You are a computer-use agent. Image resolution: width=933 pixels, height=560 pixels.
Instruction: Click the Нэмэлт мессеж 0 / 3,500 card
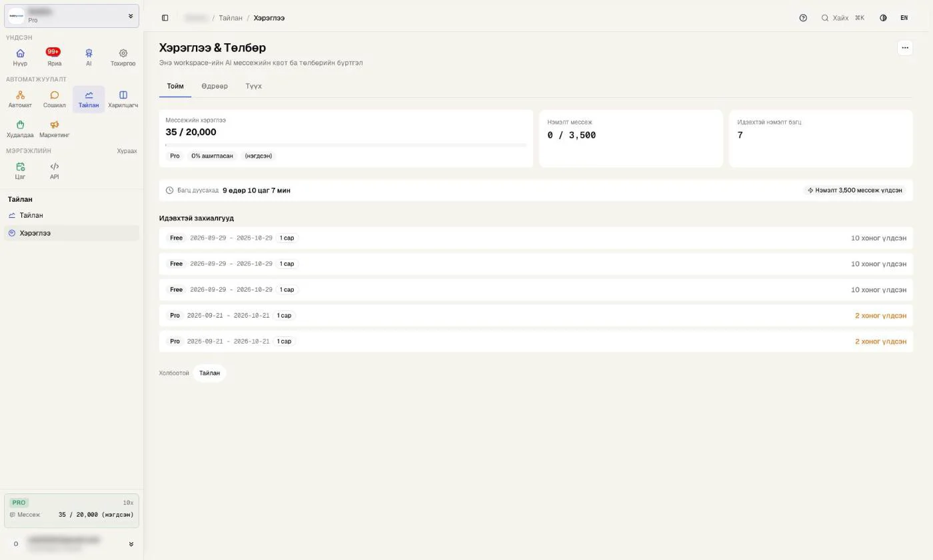pos(630,139)
